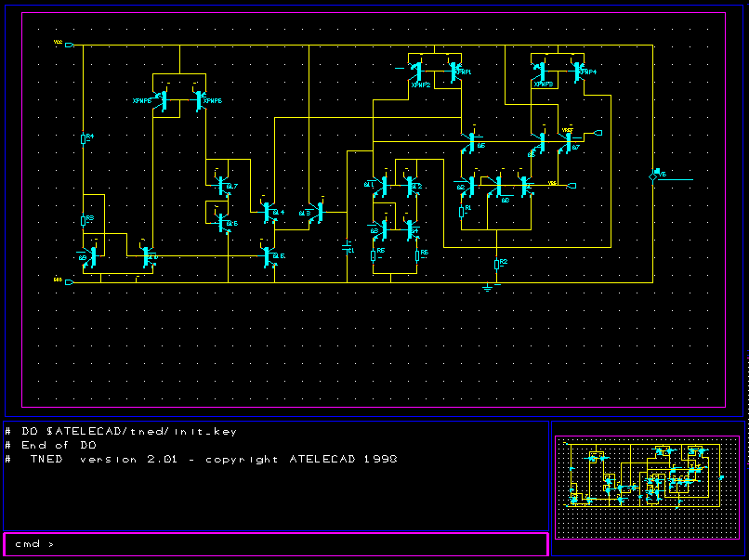Select resistor R3 in the schematic
Viewport: 749px width, 560px height.
coord(83,220)
